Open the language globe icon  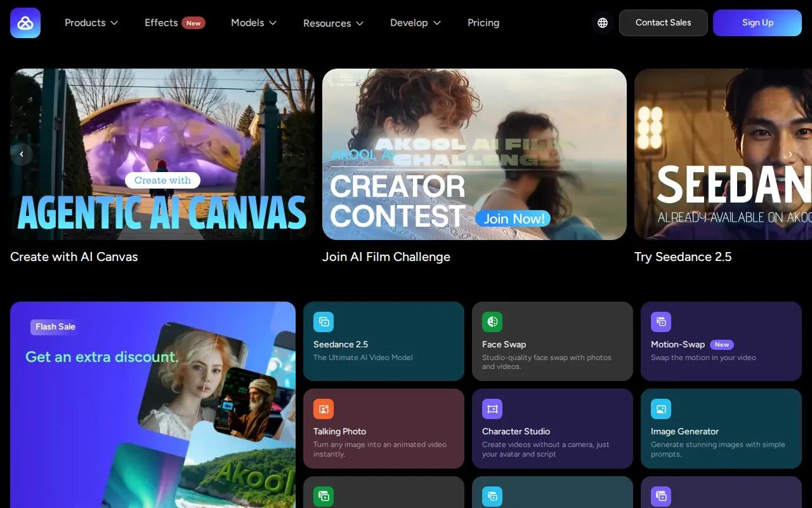click(x=603, y=23)
